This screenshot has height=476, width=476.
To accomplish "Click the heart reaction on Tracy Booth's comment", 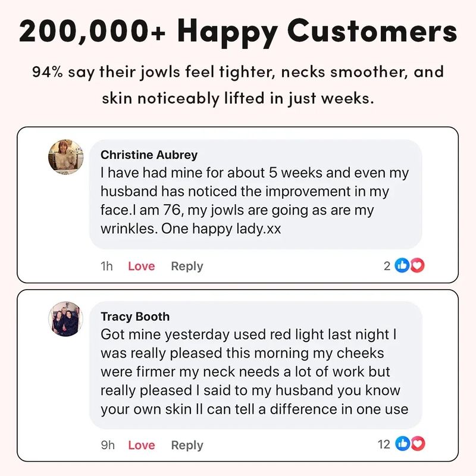I will click(418, 444).
